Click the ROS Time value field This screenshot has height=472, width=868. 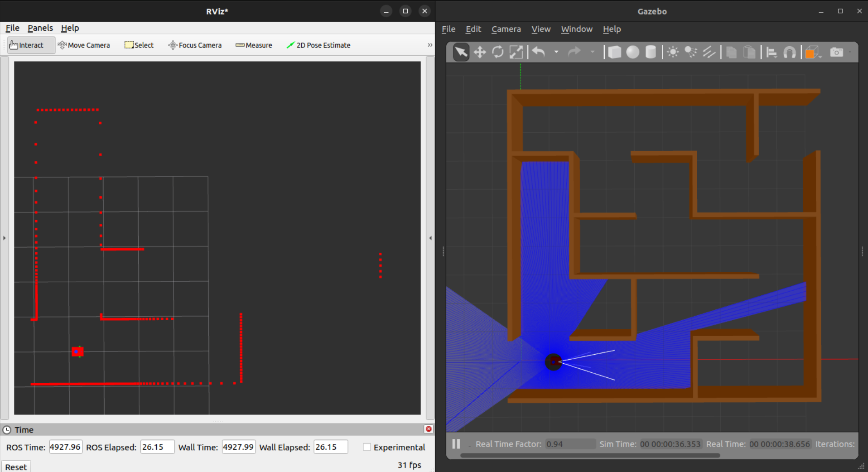(66, 447)
